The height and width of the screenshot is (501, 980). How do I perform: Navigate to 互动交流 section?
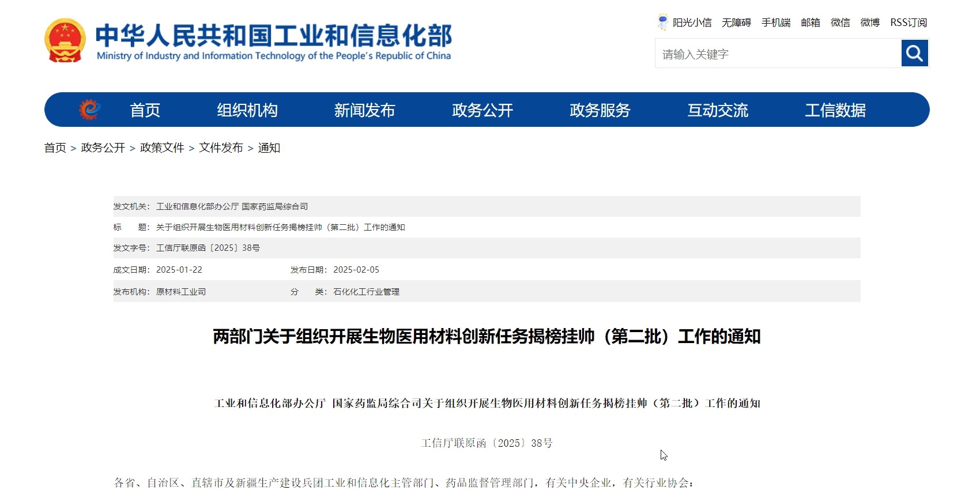[x=717, y=110]
